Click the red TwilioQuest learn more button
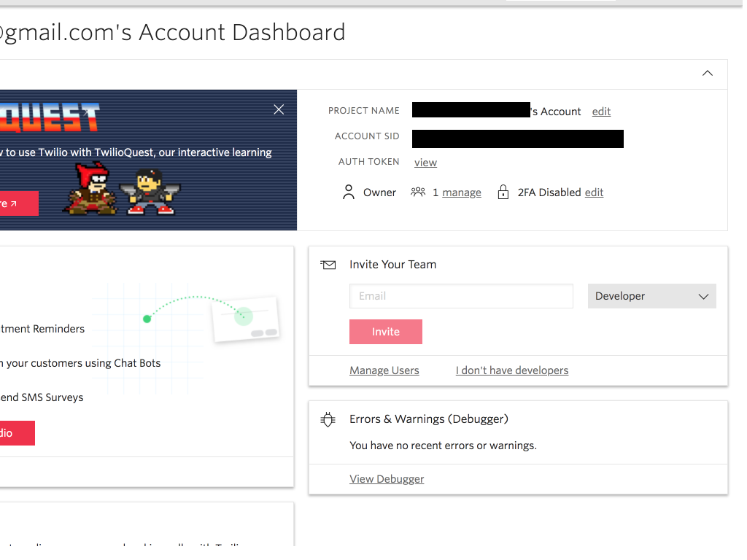This screenshot has height=560, width=747. coord(19,203)
